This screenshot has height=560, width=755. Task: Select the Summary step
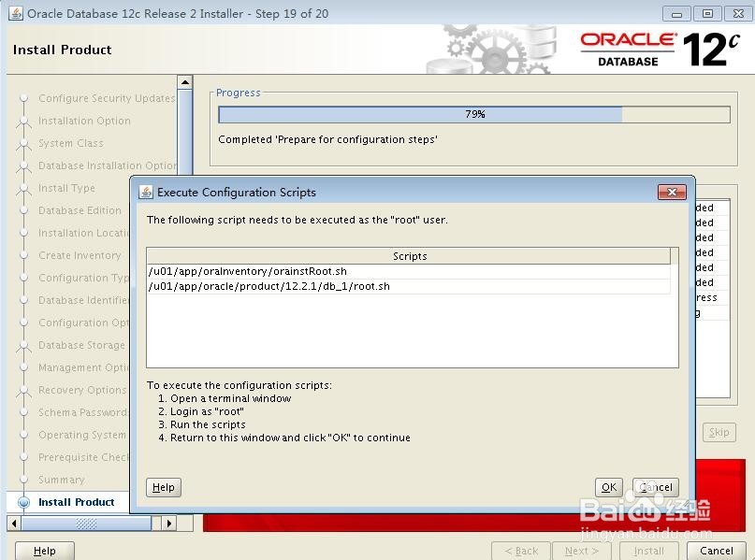pyautogui.click(x=61, y=481)
